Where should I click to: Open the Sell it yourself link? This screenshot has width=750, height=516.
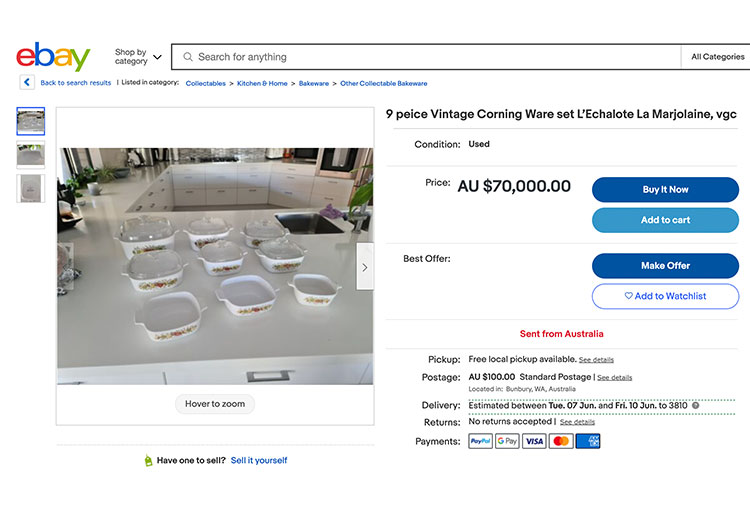pos(259,460)
